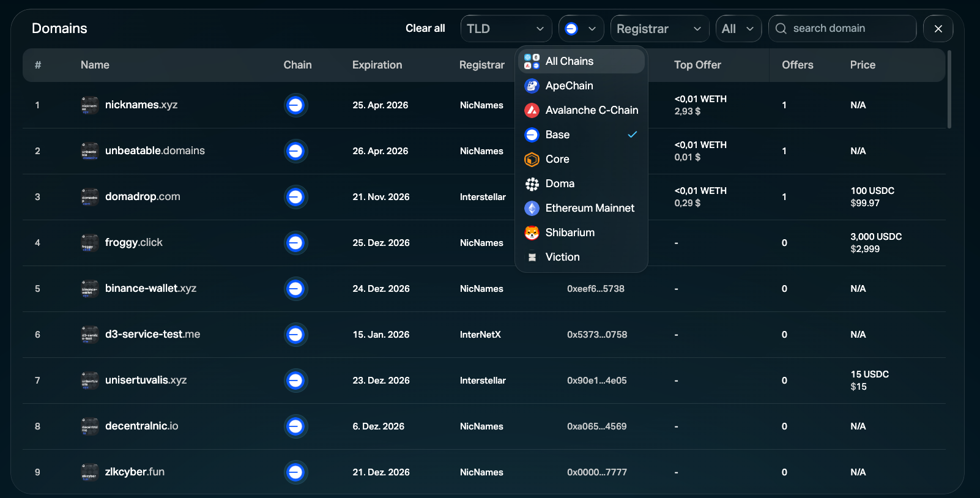
Task: Choose Avalanche C-Chain in the dropdown
Action: tap(591, 110)
